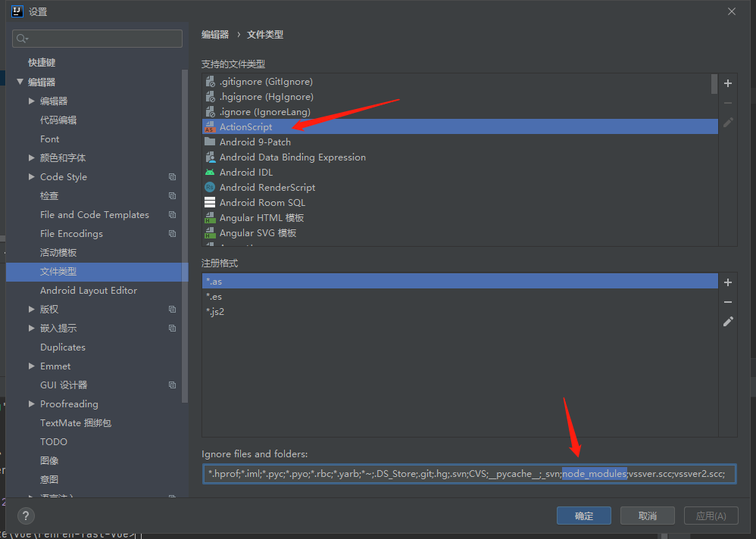This screenshot has width=756, height=539.
Task: Click the Android Data Binding Expression icon
Action: point(210,157)
